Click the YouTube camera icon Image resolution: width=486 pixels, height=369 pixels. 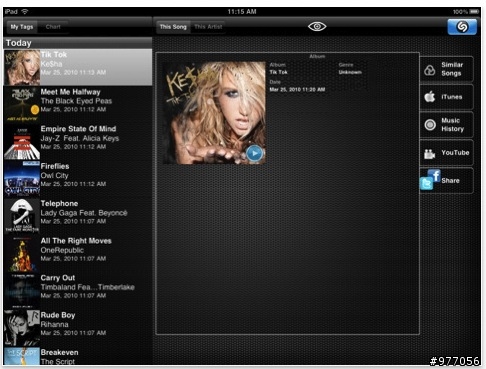click(x=430, y=154)
